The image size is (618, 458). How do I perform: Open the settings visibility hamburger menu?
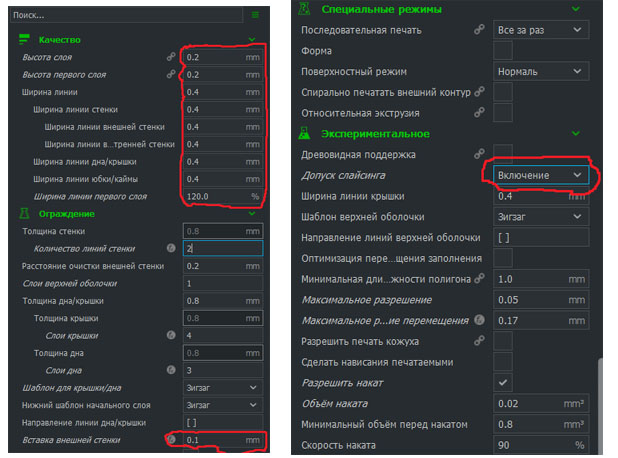point(255,15)
